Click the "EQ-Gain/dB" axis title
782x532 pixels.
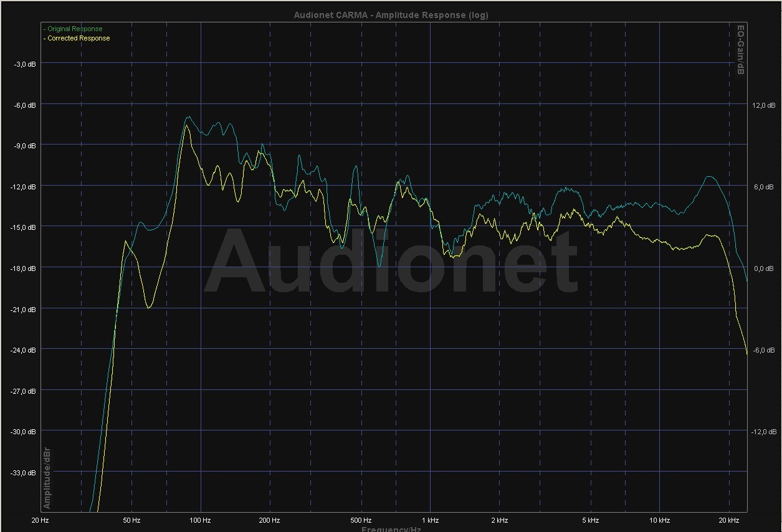741,50
